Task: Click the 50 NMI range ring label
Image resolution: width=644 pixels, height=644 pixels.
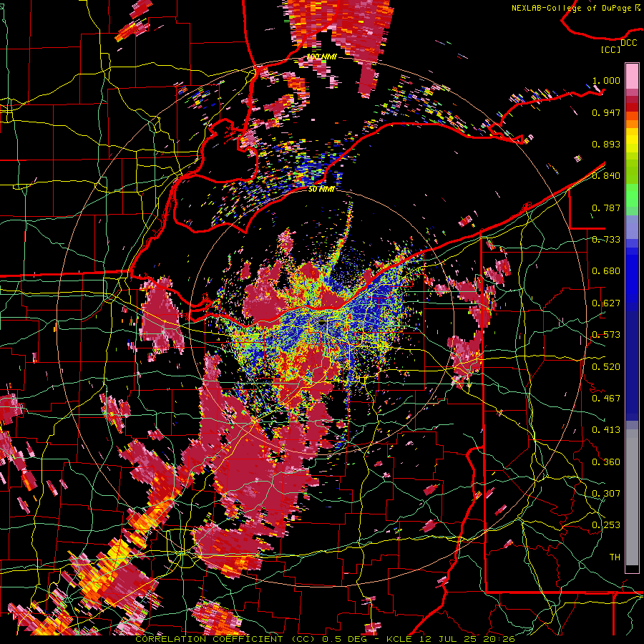Action: (x=321, y=190)
